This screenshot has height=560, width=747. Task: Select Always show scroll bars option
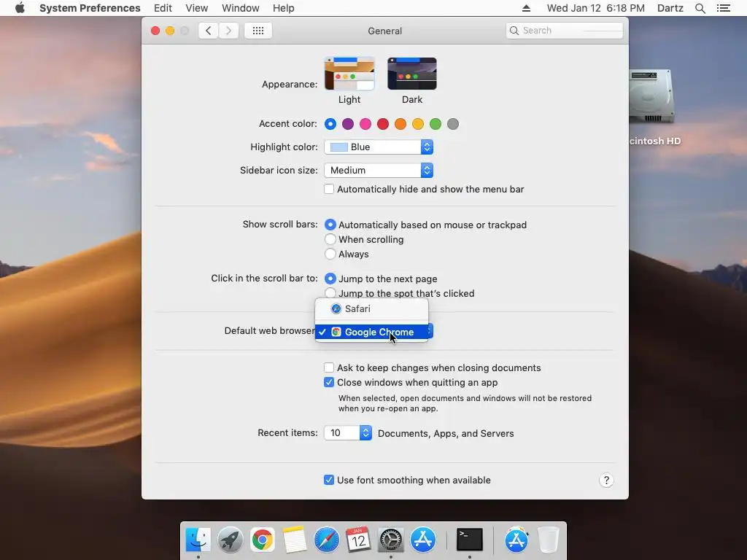pos(330,254)
